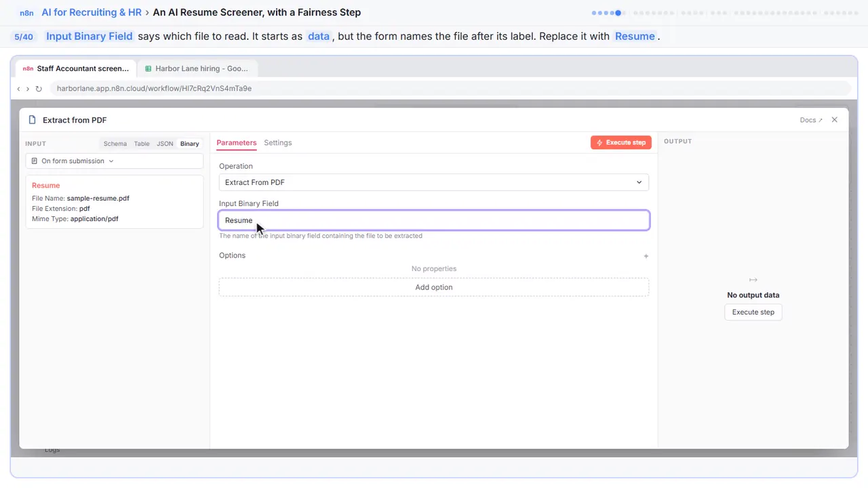Click the plus icon beside Options
This screenshot has height=488, width=868.
click(x=646, y=256)
